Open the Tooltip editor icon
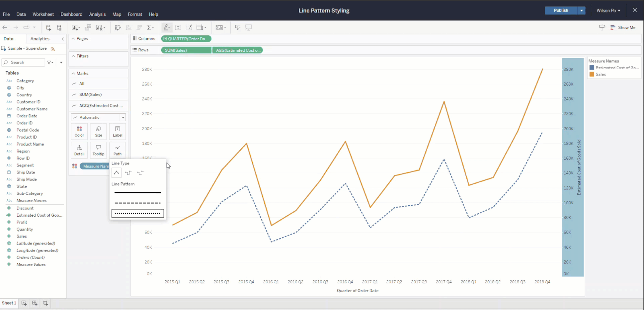 (98, 150)
